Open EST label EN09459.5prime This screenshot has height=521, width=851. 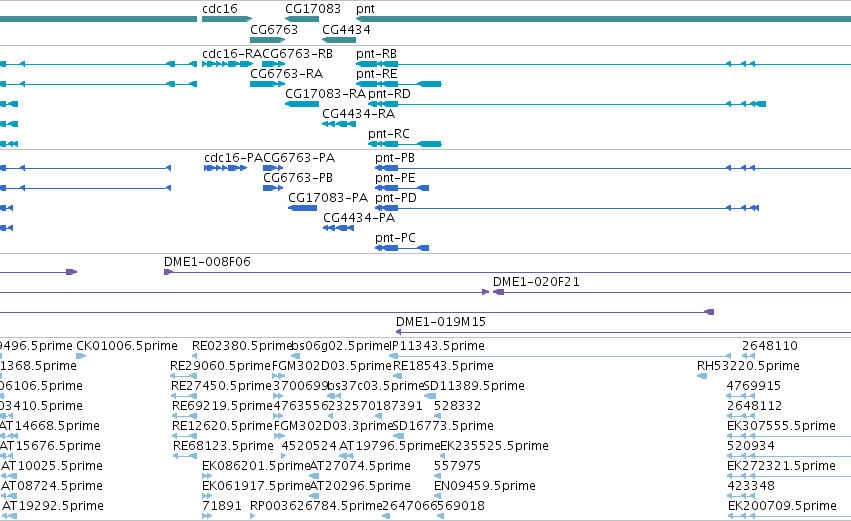485,487
